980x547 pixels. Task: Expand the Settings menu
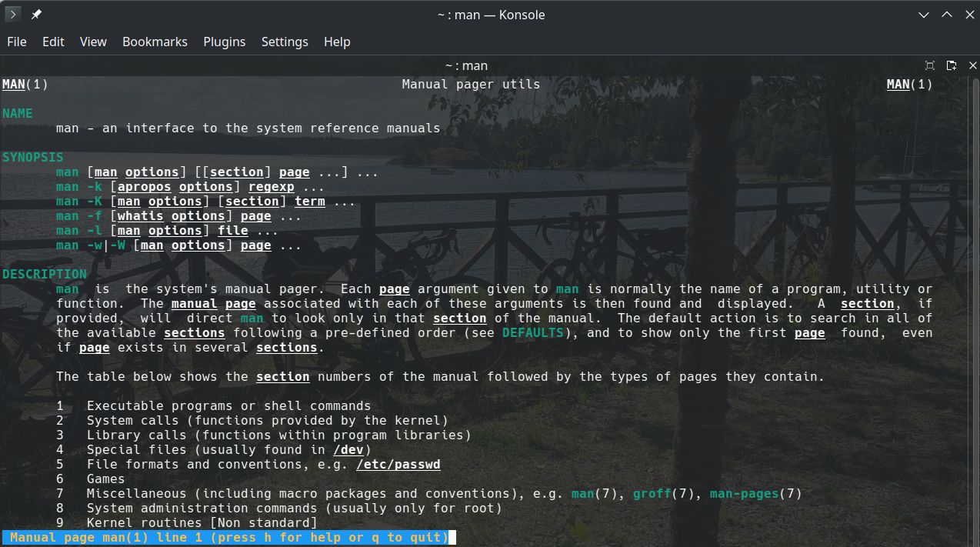(285, 42)
